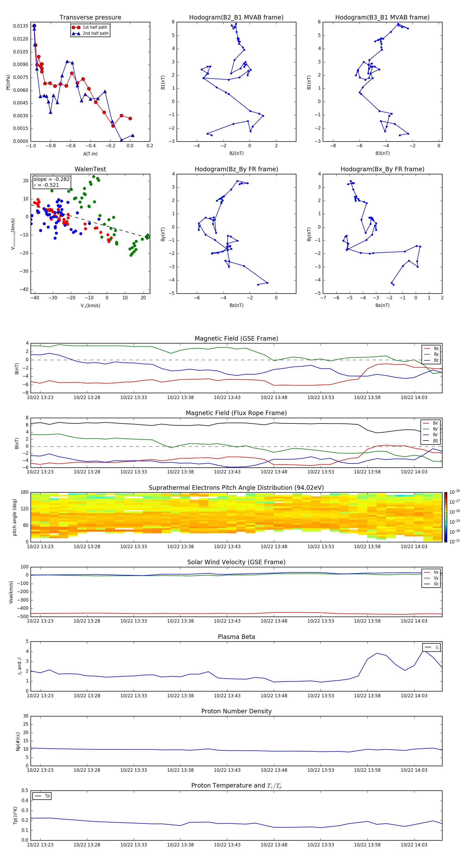This screenshot has height=868, width=473.
Task: Click the "Pt(nPa)" y-axis label
Action: [8, 82]
